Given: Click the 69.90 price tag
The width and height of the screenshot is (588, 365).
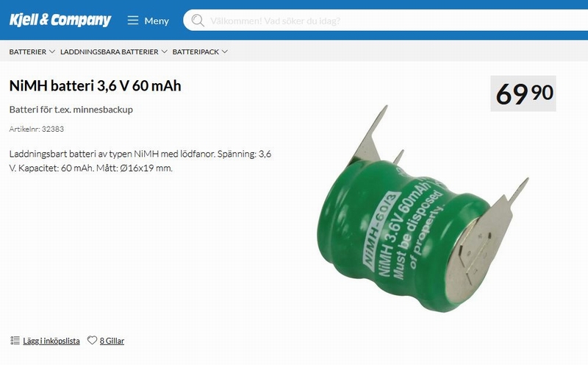Looking at the screenshot, I should [x=523, y=93].
